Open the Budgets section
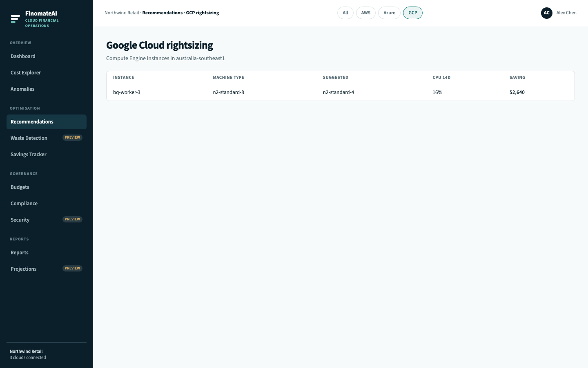 pyautogui.click(x=47, y=187)
